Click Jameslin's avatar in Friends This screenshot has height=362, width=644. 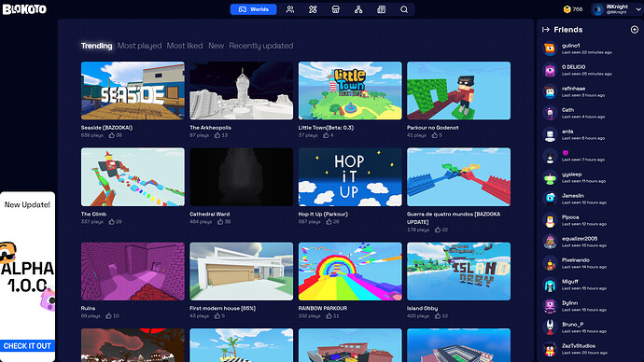[x=550, y=199]
